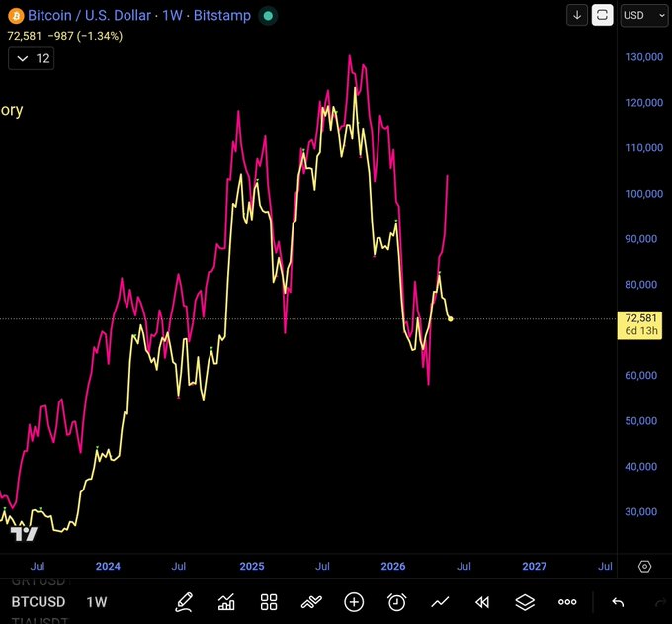The width and height of the screenshot is (672, 624).
Task: Click the 130,000 price axis label
Action: [x=643, y=57]
